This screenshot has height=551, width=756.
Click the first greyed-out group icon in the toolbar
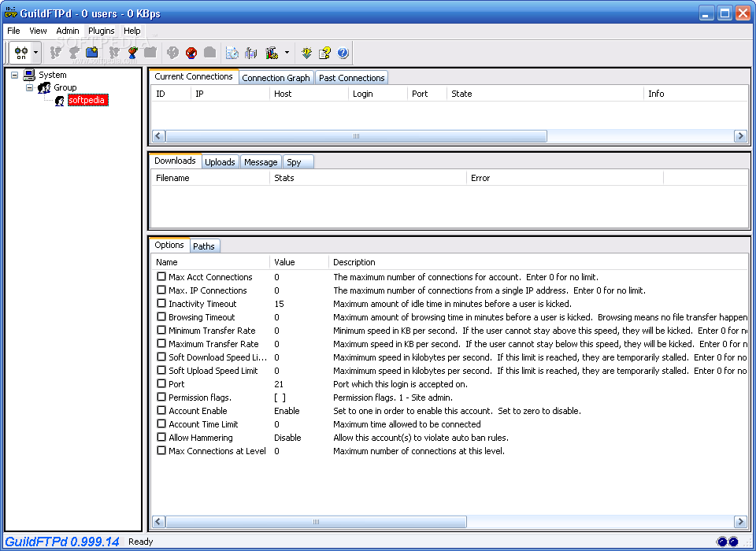pos(57,53)
